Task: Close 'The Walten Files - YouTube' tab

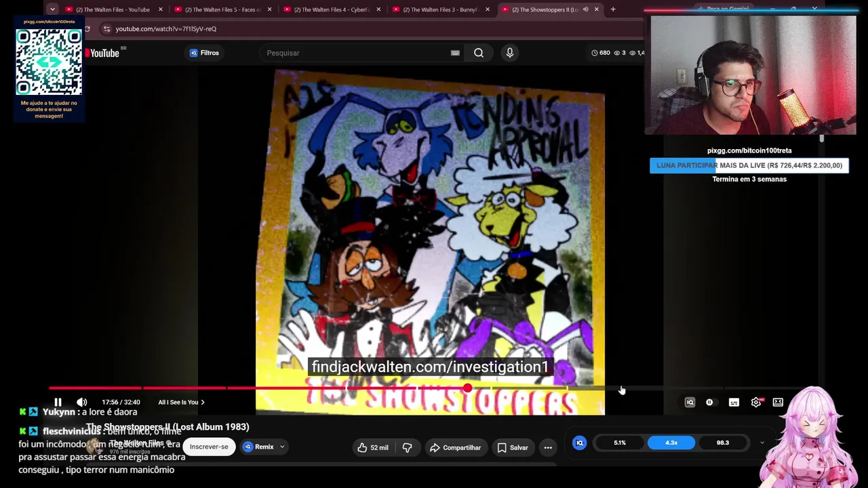Action: [161, 9]
